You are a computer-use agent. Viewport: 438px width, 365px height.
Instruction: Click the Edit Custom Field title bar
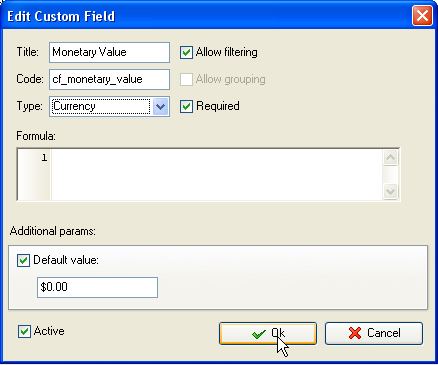[x=207, y=16]
